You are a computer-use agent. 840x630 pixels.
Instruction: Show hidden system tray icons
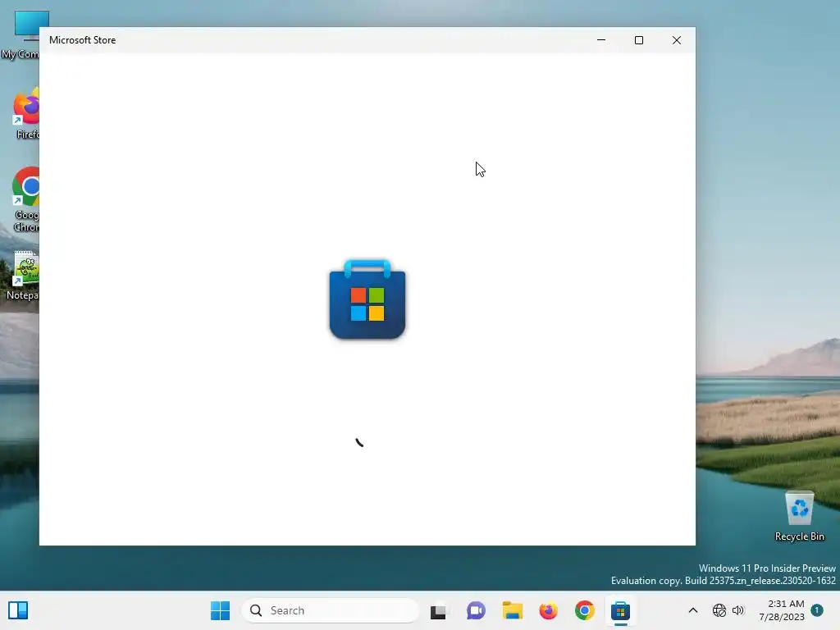(x=692, y=610)
